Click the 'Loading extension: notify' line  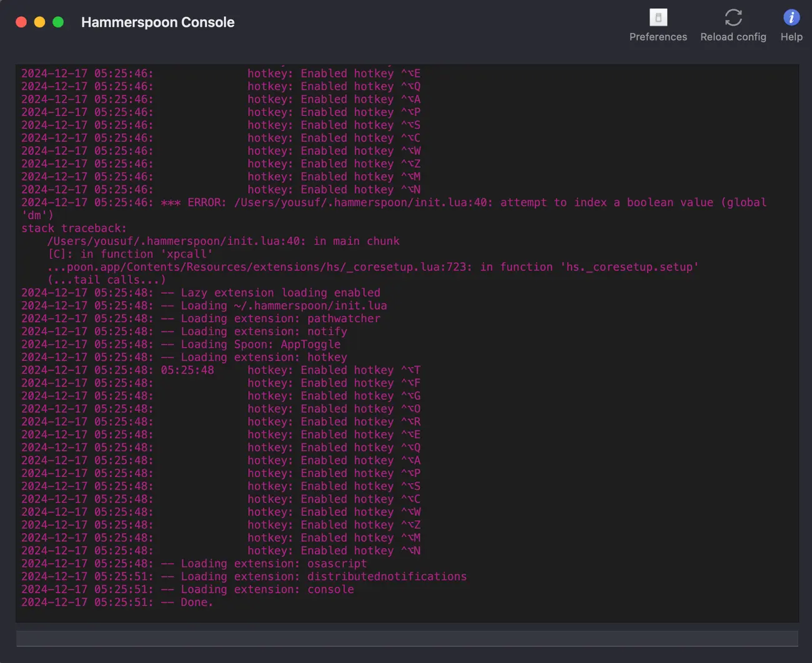[x=184, y=331]
